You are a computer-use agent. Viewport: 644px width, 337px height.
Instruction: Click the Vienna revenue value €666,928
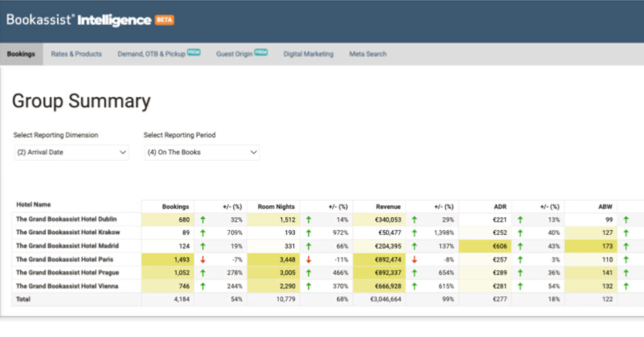[x=387, y=286]
